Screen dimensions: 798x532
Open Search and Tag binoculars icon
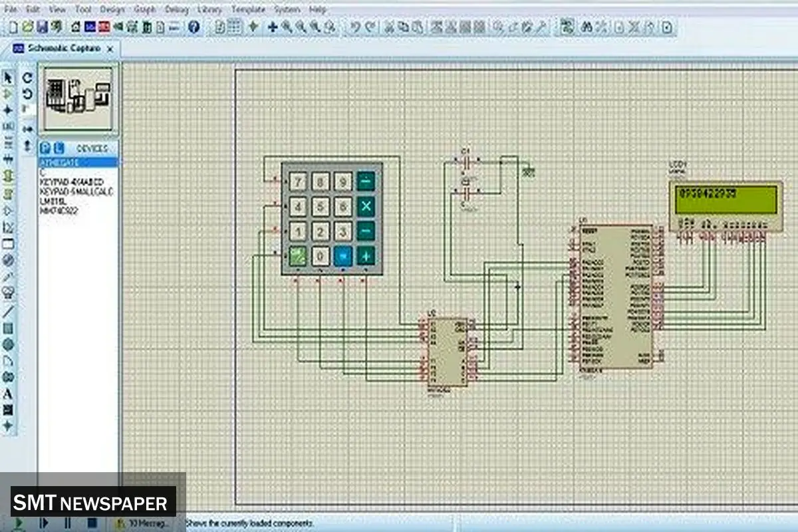pos(587,27)
